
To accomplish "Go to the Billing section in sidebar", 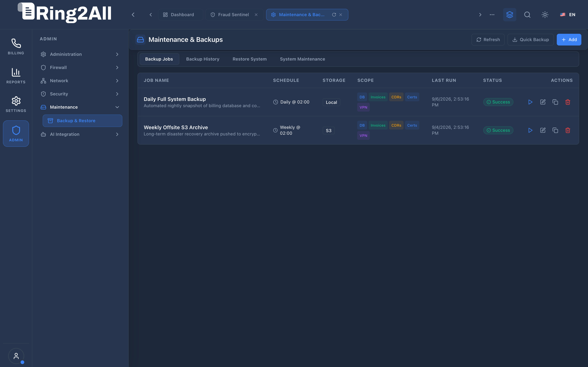I will pyautogui.click(x=16, y=47).
